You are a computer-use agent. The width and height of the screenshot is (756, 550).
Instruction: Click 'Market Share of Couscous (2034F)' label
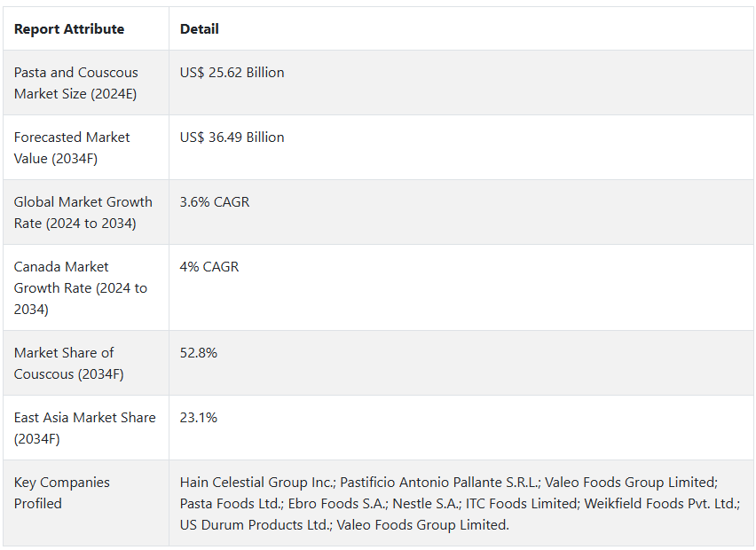[69, 364]
